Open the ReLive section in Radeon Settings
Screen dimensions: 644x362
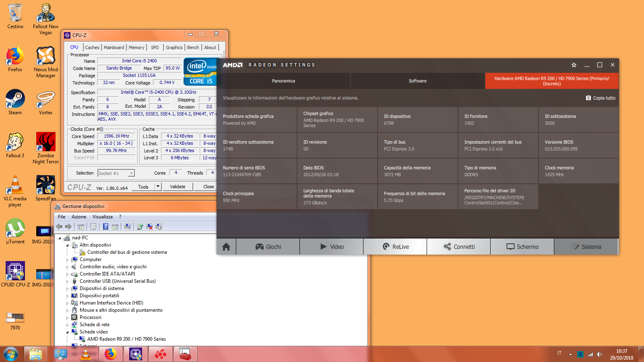[395, 247]
